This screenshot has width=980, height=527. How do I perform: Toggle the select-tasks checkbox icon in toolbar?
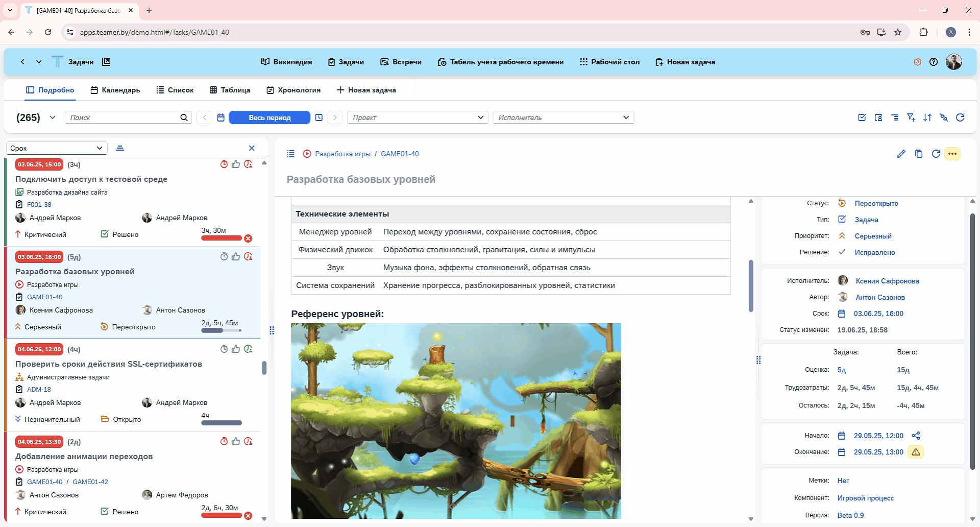(862, 117)
